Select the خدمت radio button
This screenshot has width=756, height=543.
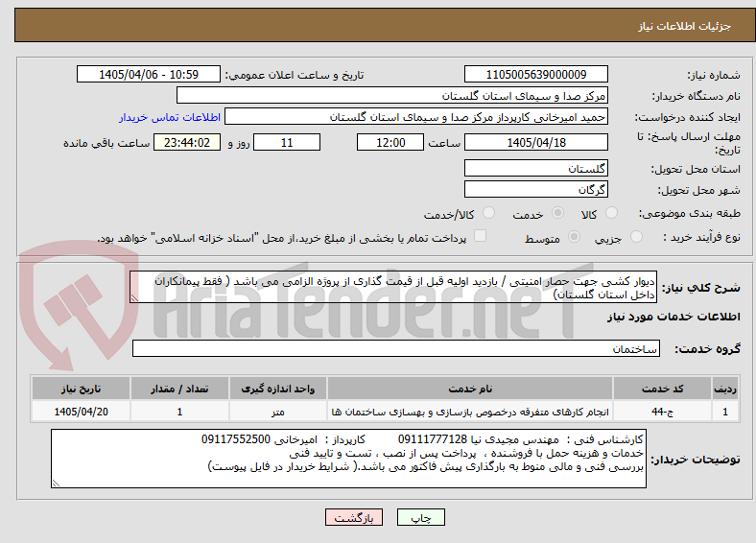[557, 213]
